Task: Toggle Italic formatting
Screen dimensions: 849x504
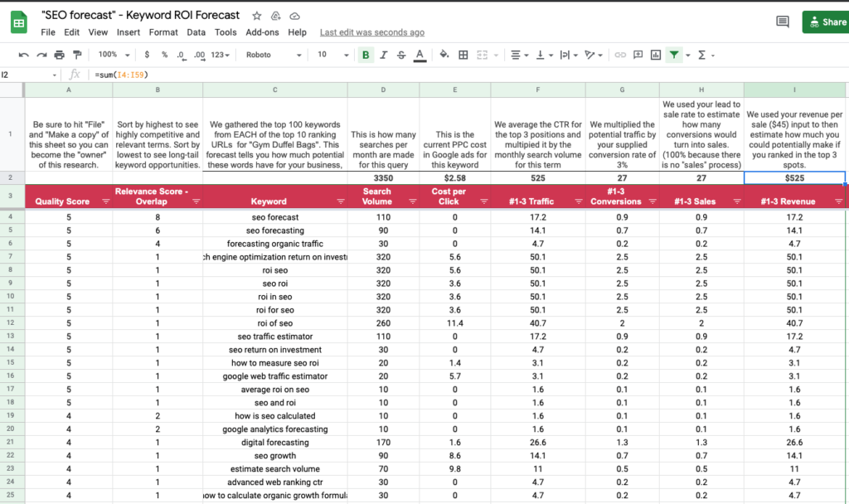Action: [x=383, y=55]
